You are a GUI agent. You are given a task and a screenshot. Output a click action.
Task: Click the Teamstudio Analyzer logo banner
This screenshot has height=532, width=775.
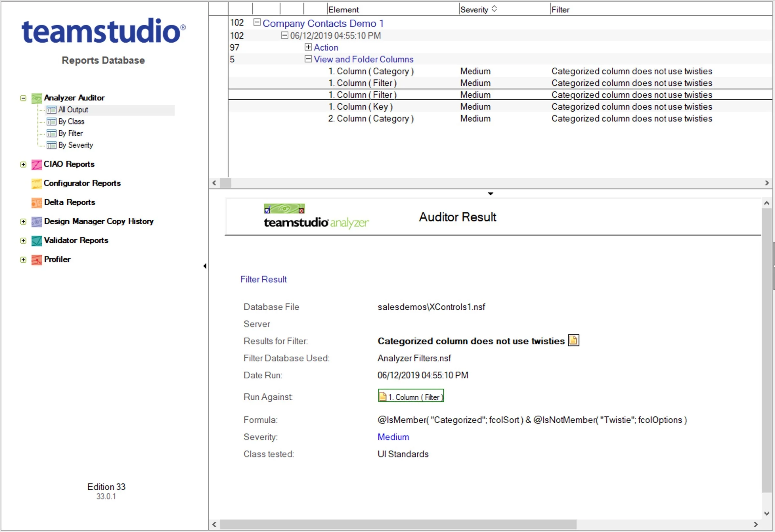[x=316, y=217]
